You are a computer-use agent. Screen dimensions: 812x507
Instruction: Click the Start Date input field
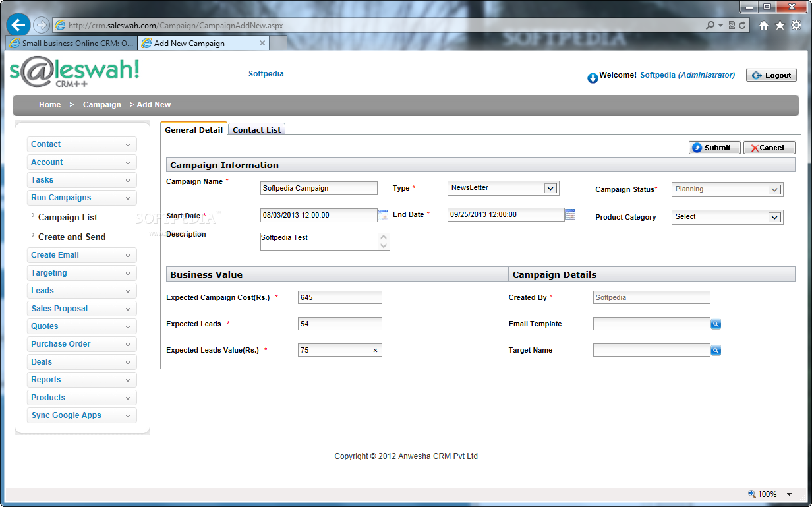[x=319, y=215]
